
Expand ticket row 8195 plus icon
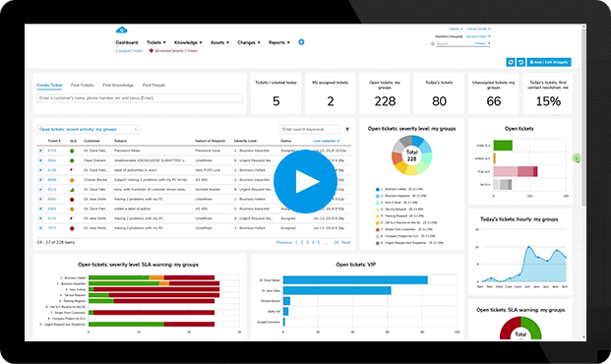(40, 170)
